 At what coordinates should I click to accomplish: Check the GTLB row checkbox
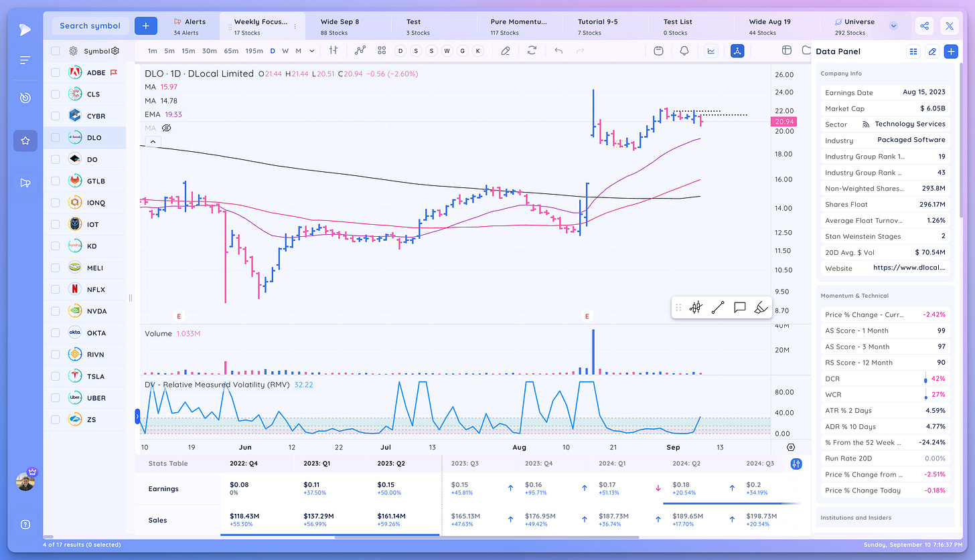tap(56, 181)
